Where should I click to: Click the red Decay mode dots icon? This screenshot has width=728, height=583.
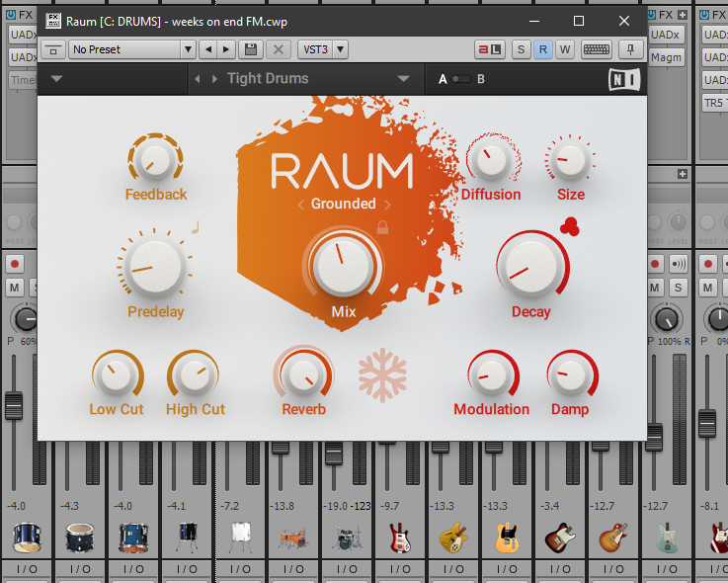tap(570, 226)
